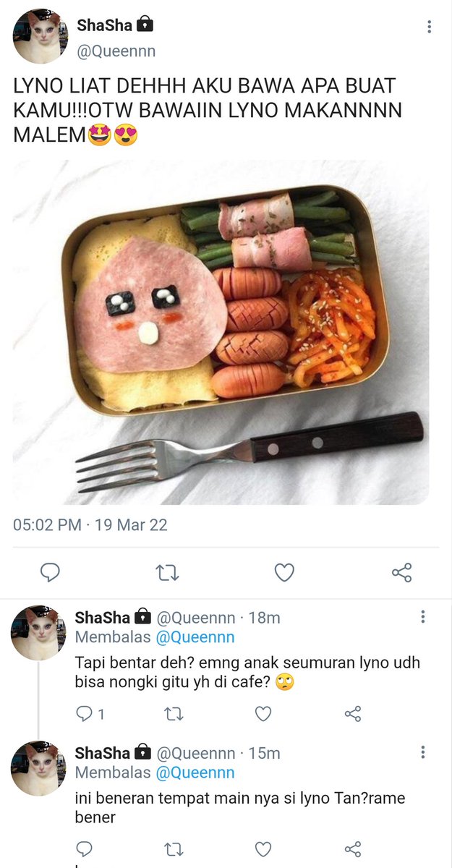Viewport: 452px width, 868px height.
Task: Open the main tweet's three-dot menu
Action: coord(429,27)
